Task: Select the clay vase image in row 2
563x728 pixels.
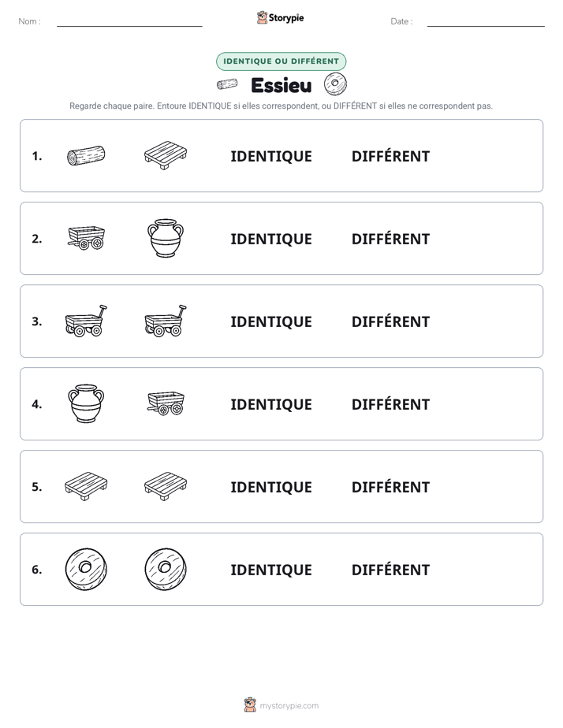Action: [166, 238]
